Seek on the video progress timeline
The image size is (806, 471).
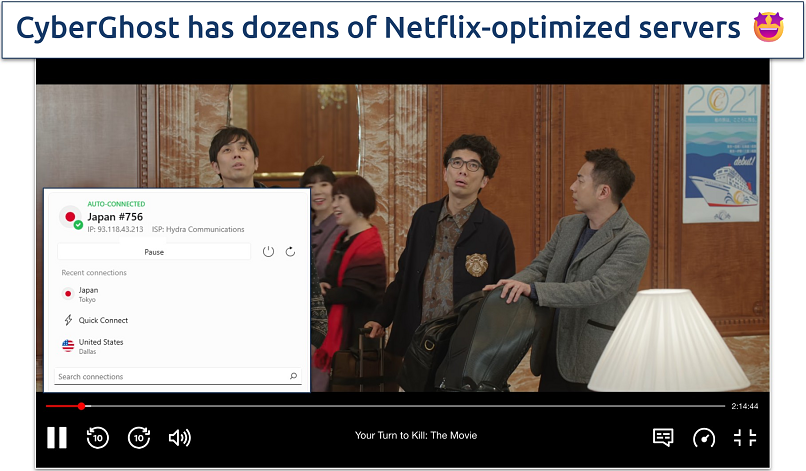tap(386, 406)
